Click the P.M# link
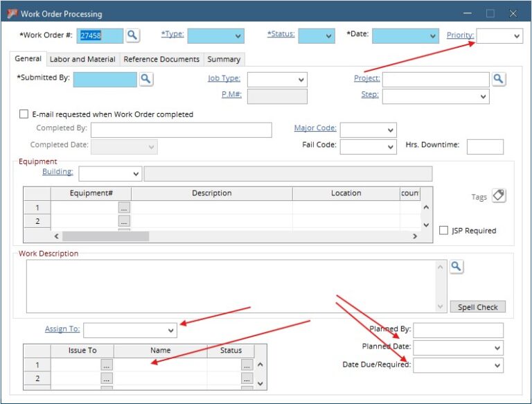 tap(232, 94)
